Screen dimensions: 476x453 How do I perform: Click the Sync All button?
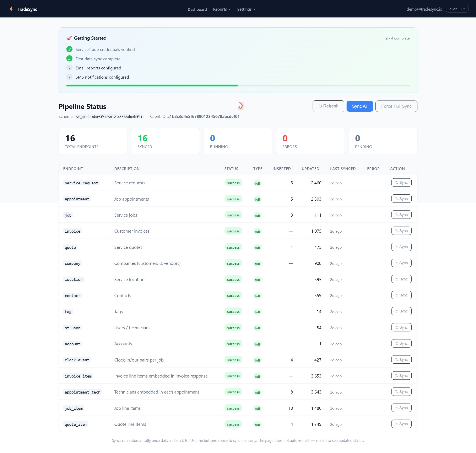359,106
